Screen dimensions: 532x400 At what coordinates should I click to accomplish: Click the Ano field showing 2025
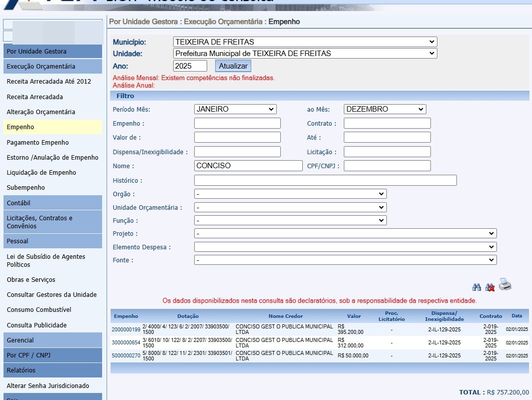click(x=190, y=66)
